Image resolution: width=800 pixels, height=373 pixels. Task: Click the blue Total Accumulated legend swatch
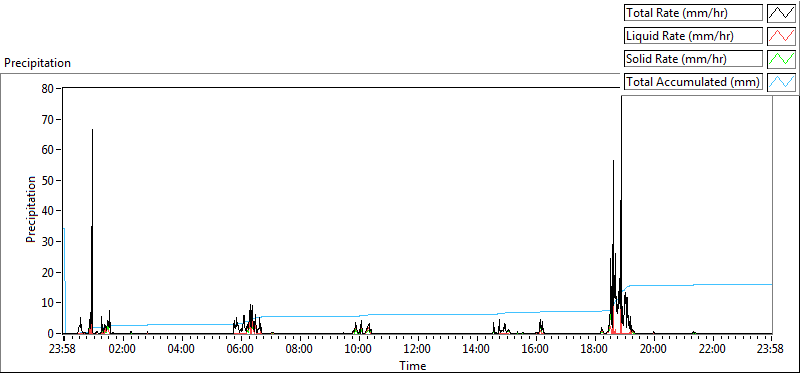pyautogui.click(x=781, y=82)
